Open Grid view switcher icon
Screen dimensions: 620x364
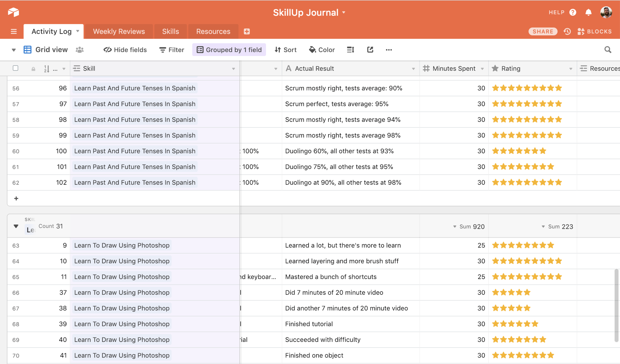click(27, 50)
